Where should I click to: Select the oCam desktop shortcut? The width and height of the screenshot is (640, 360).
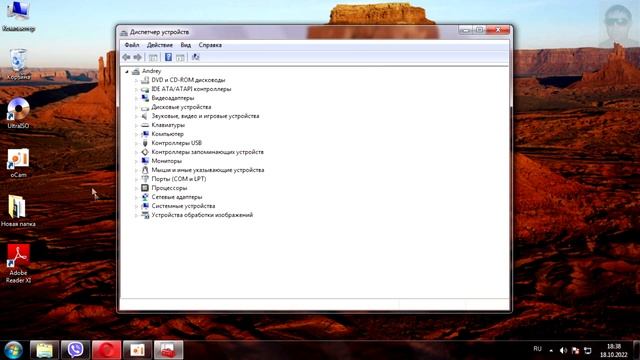point(18,163)
